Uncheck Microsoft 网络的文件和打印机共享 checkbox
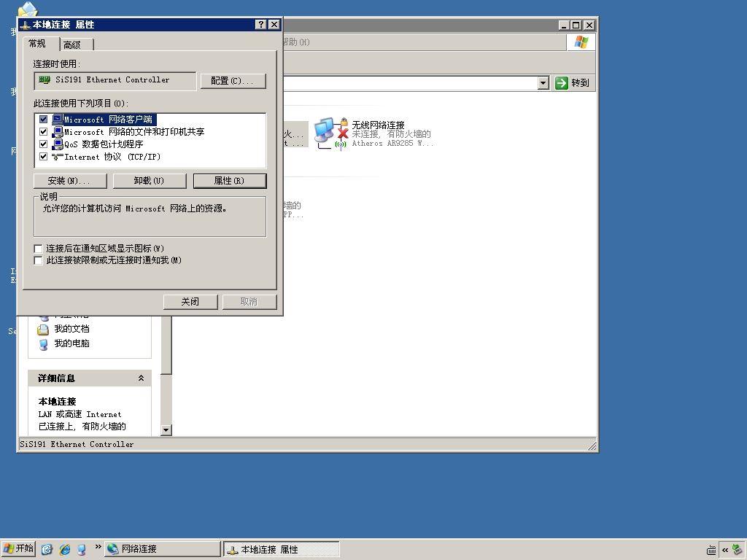747x560 pixels. click(43, 131)
